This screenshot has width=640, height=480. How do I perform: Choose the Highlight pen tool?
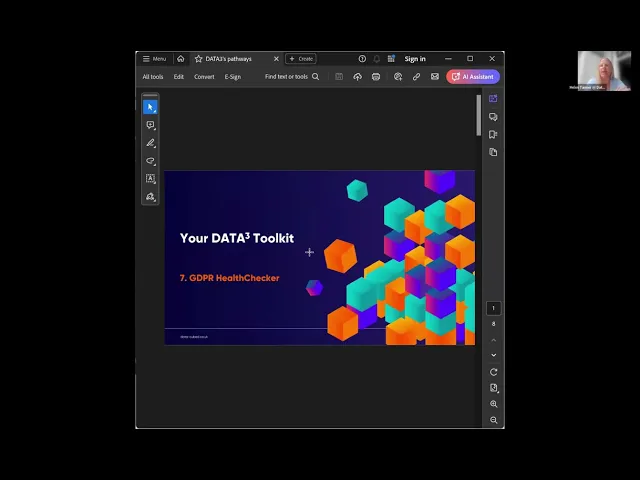tap(150, 143)
